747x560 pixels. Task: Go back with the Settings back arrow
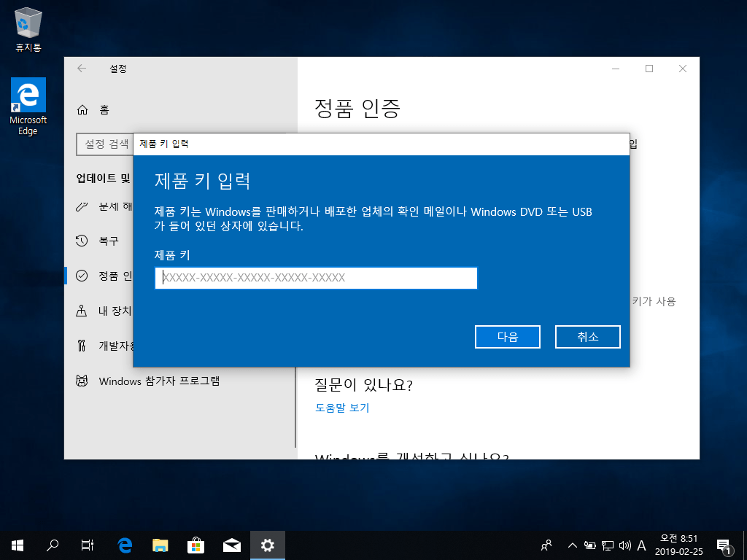coord(82,69)
